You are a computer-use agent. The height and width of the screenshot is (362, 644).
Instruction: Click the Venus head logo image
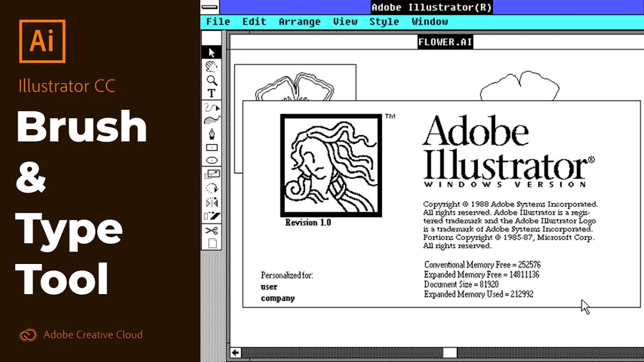coord(331,165)
